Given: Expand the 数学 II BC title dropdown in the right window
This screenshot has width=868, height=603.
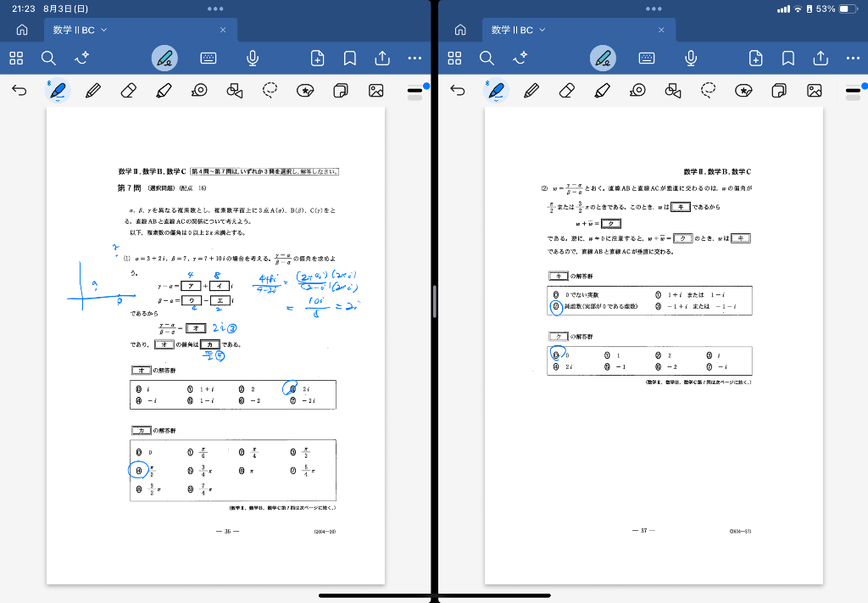Looking at the screenshot, I should point(542,30).
